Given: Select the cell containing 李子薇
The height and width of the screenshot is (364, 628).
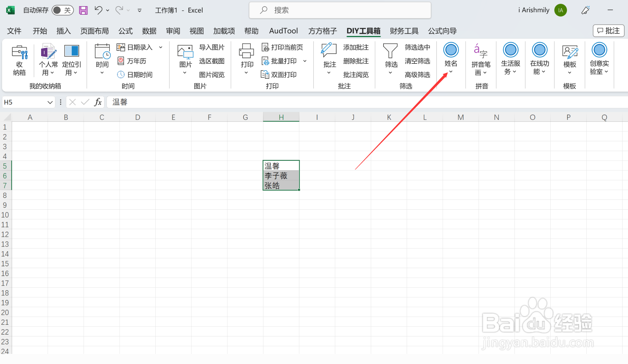Looking at the screenshot, I should click(x=281, y=176).
